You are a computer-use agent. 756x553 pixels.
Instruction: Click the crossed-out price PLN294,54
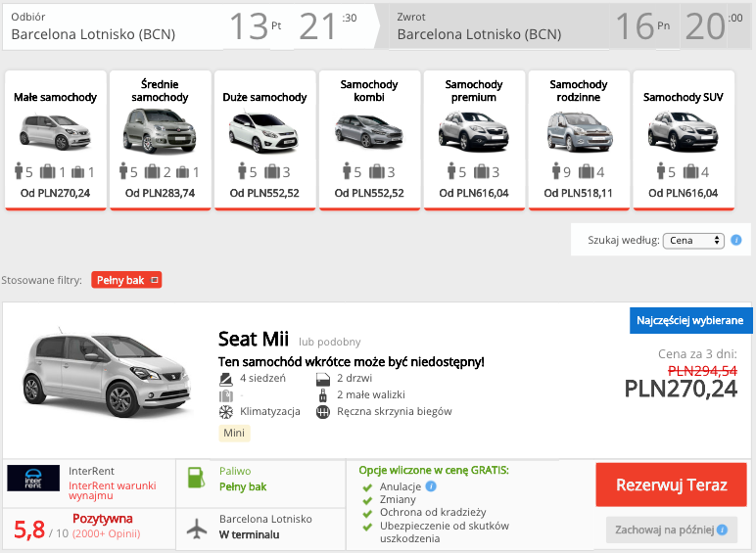pyautogui.click(x=702, y=371)
